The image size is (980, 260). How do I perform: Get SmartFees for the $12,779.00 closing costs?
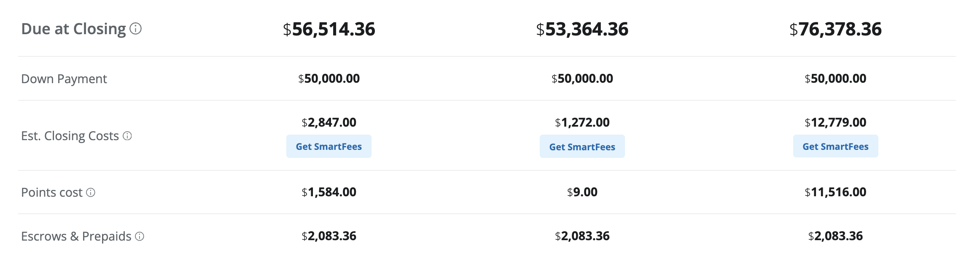point(835,146)
